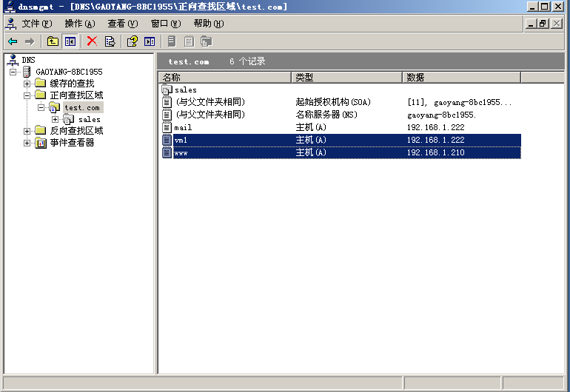Select the mail host record name

point(183,127)
